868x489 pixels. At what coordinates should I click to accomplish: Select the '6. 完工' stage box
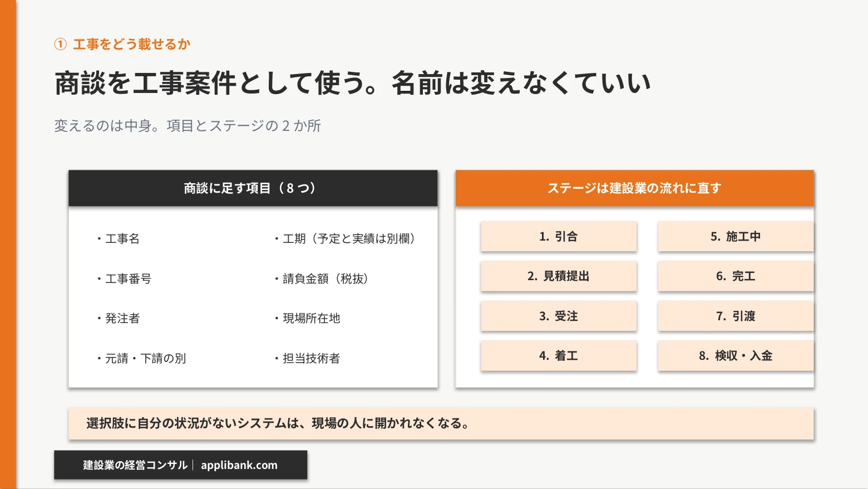[736, 276]
